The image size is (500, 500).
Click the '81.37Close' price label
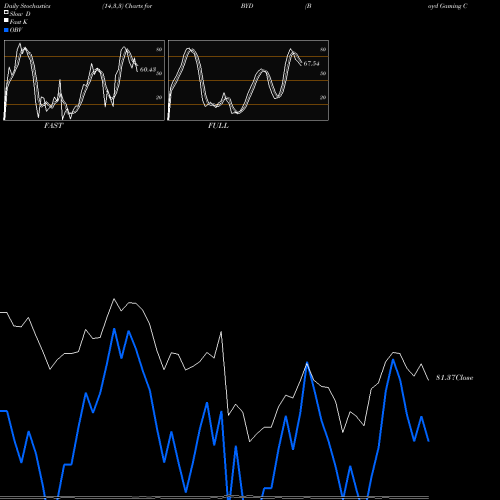455,378
